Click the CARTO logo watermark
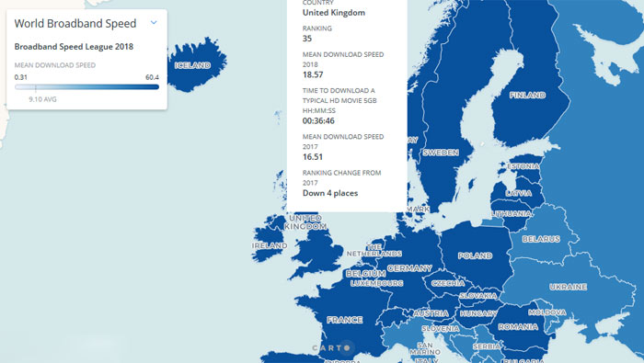This screenshot has width=644, height=363. tap(331, 347)
